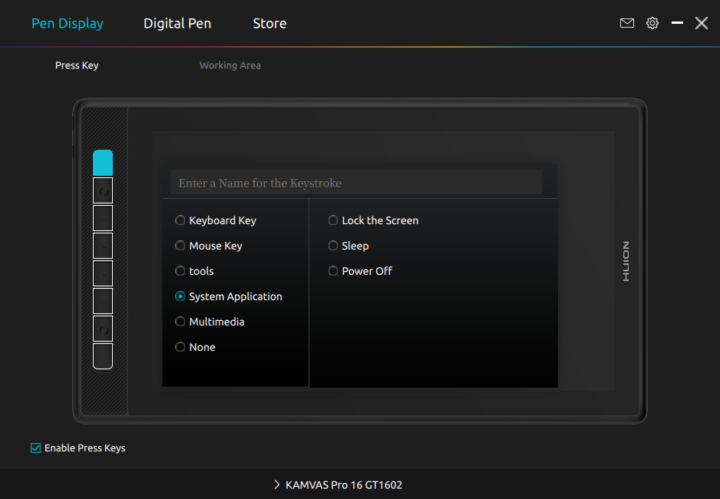Select the third press key on tablet
Screen dimensions: 720x499
click(103, 218)
